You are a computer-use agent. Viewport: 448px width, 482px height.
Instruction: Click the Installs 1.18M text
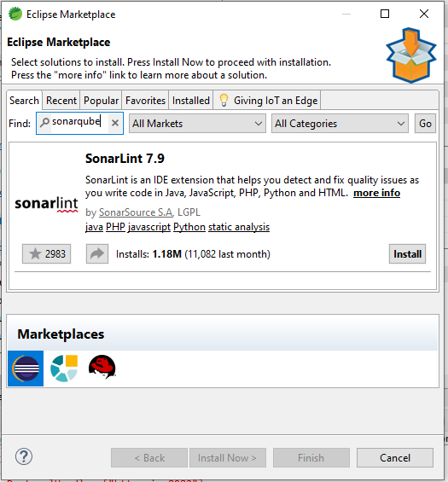pos(193,254)
